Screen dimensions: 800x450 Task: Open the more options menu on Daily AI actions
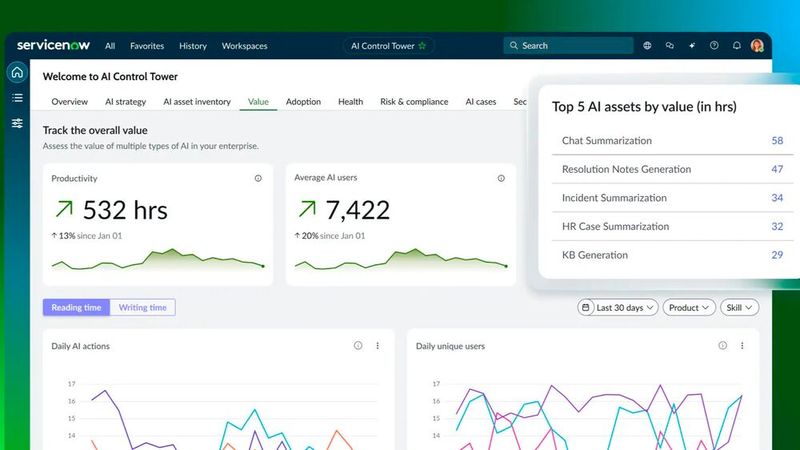click(378, 345)
